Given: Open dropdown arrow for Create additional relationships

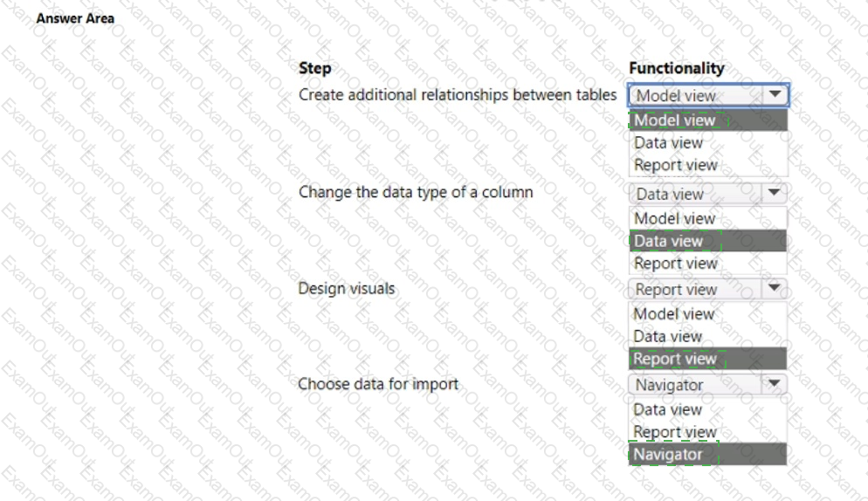Looking at the screenshot, I should tap(775, 94).
